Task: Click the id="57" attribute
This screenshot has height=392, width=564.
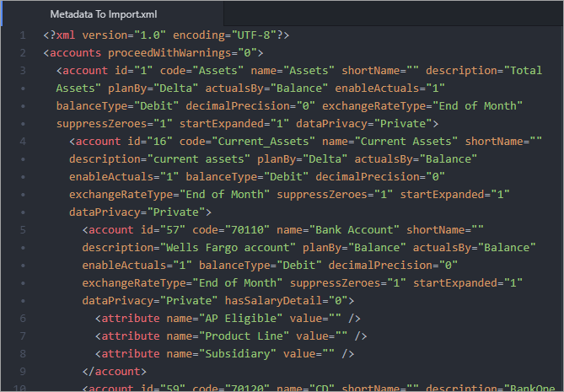Action: pos(163,230)
